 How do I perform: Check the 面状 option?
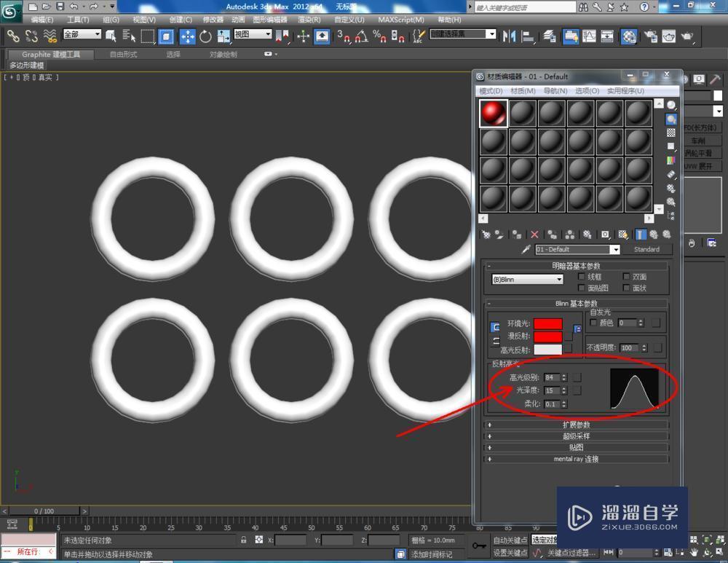click(x=625, y=288)
